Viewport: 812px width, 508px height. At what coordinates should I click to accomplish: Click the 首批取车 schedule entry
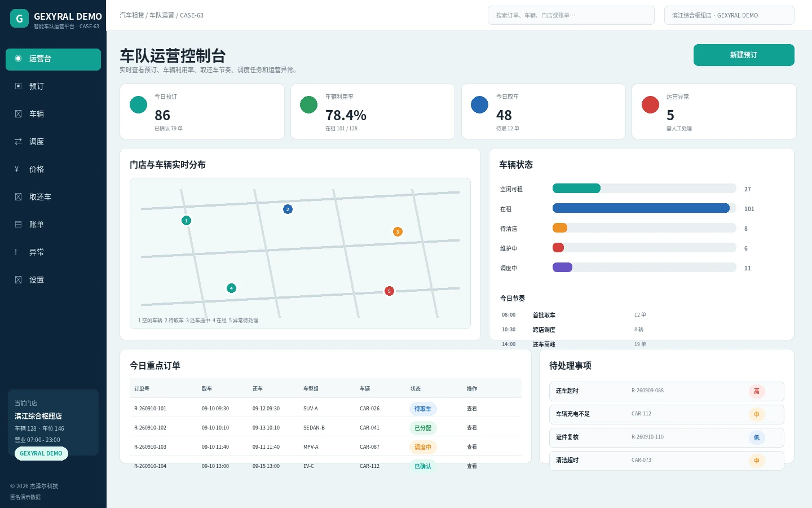pyautogui.click(x=544, y=315)
